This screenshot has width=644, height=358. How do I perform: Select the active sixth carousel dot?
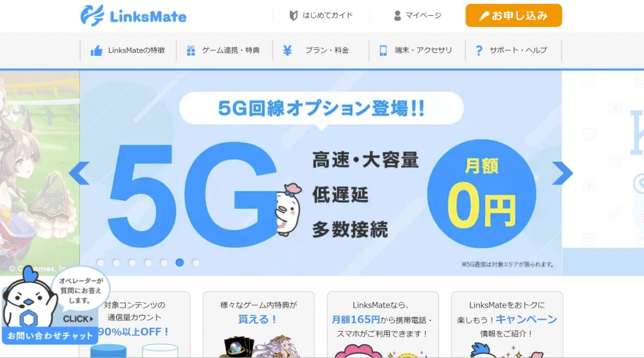[x=179, y=262]
